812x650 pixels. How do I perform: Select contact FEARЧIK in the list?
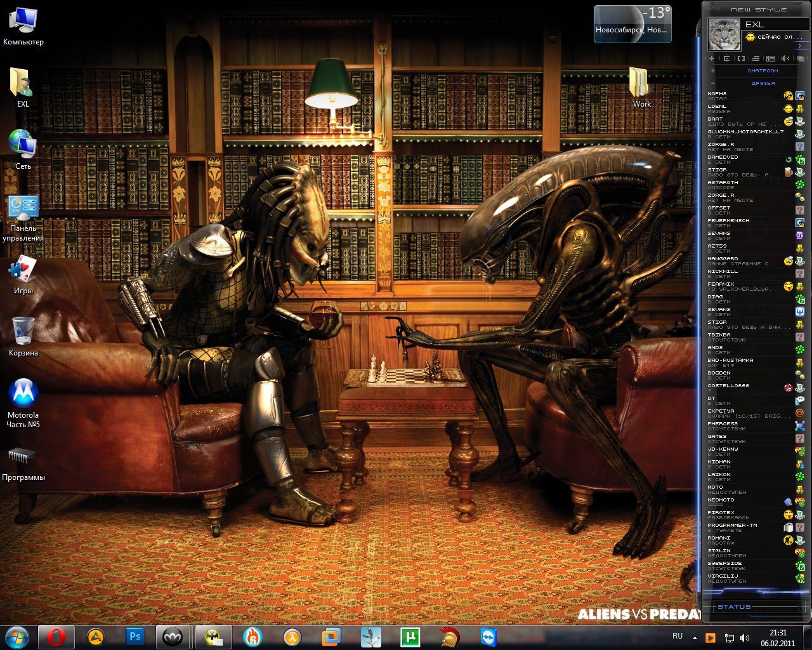pyautogui.click(x=756, y=286)
